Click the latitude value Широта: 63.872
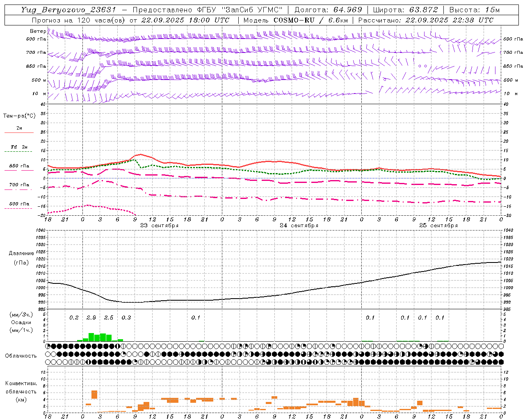Screen dimensions: 525x420 pyautogui.click(x=405, y=10)
